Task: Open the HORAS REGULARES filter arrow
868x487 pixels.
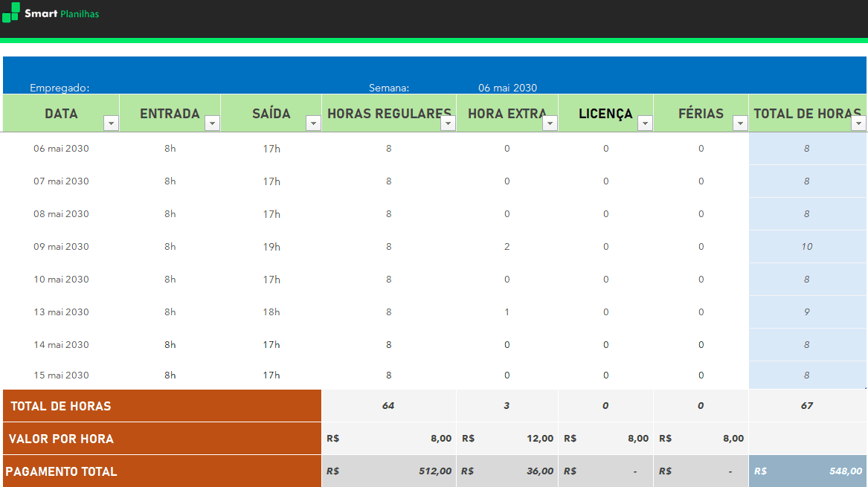Action: click(x=448, y=123)
